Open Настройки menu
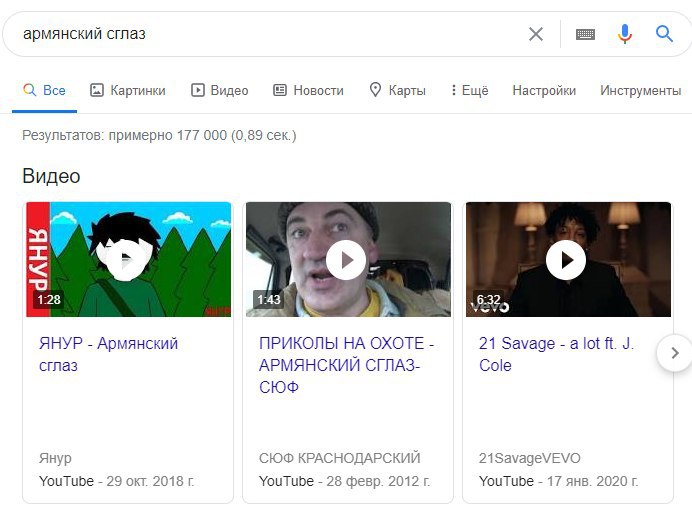Screen dimensions: 692x526 (544, 90)
